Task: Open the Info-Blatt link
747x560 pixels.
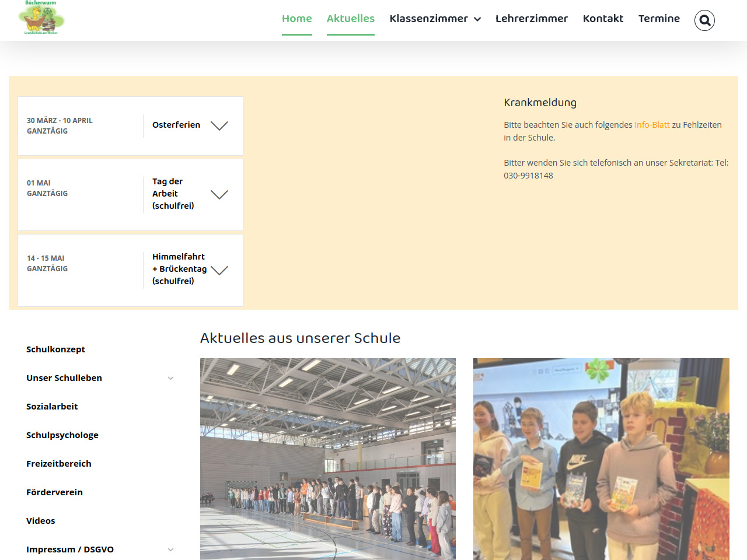Action: click(652, 125)
